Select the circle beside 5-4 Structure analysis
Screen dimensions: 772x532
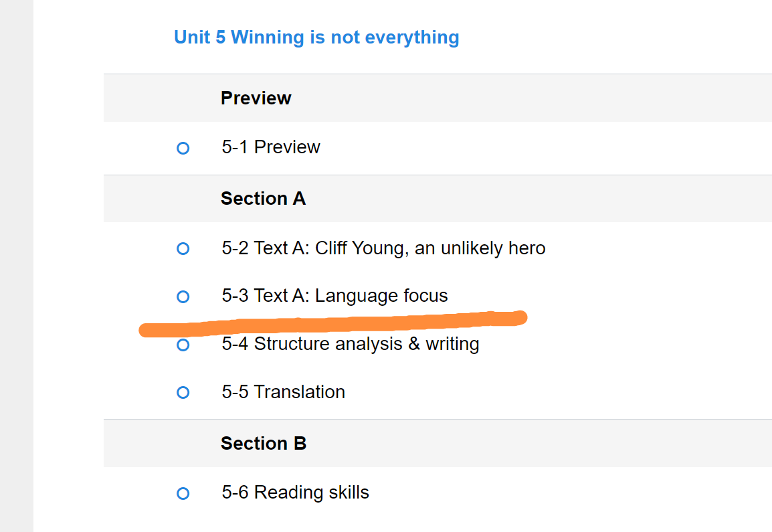tap(183, 345)
